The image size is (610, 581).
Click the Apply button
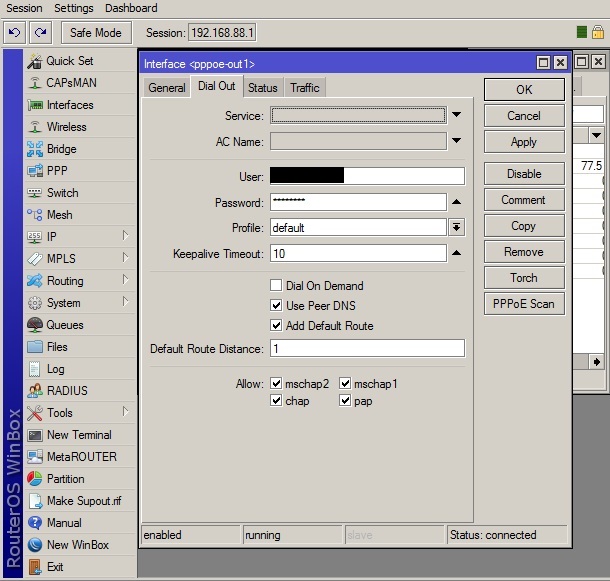(524, 142)
